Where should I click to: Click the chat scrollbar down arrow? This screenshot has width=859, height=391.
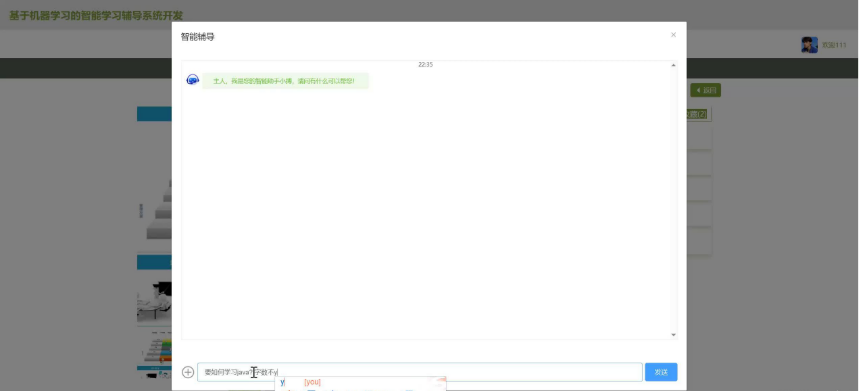click(673, 335)
